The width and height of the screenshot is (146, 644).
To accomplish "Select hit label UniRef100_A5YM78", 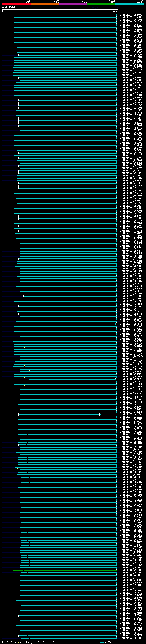I will (131, 22).
